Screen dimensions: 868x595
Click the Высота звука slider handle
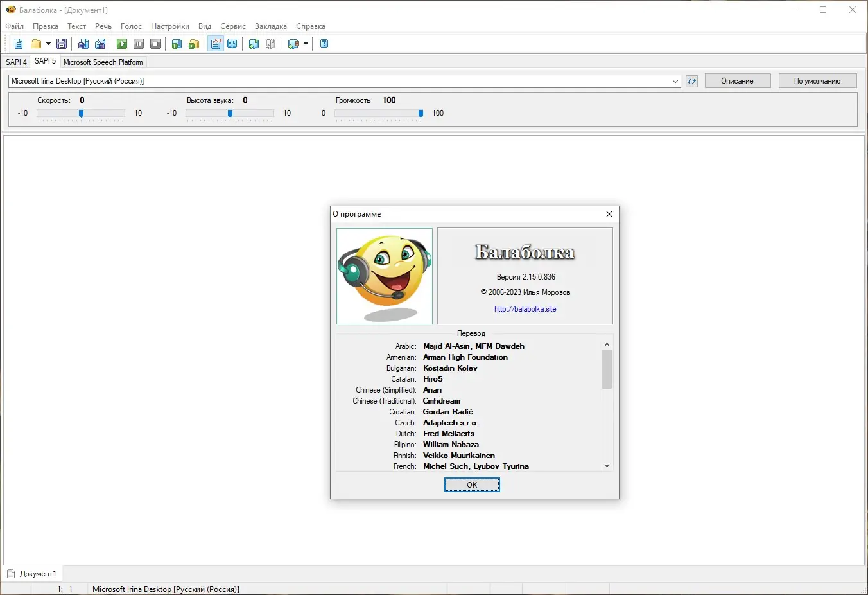point(230,113)
